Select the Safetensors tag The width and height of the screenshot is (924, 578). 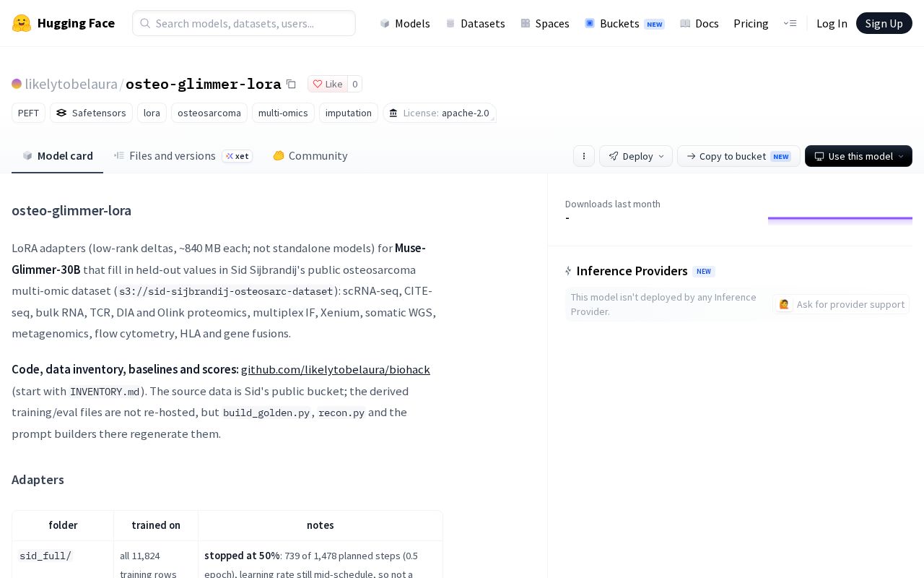tap(91, 113)
